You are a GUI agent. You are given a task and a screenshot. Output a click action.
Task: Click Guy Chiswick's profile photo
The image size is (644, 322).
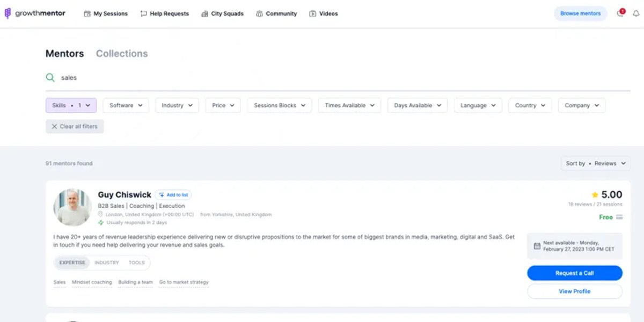(72, 207)
